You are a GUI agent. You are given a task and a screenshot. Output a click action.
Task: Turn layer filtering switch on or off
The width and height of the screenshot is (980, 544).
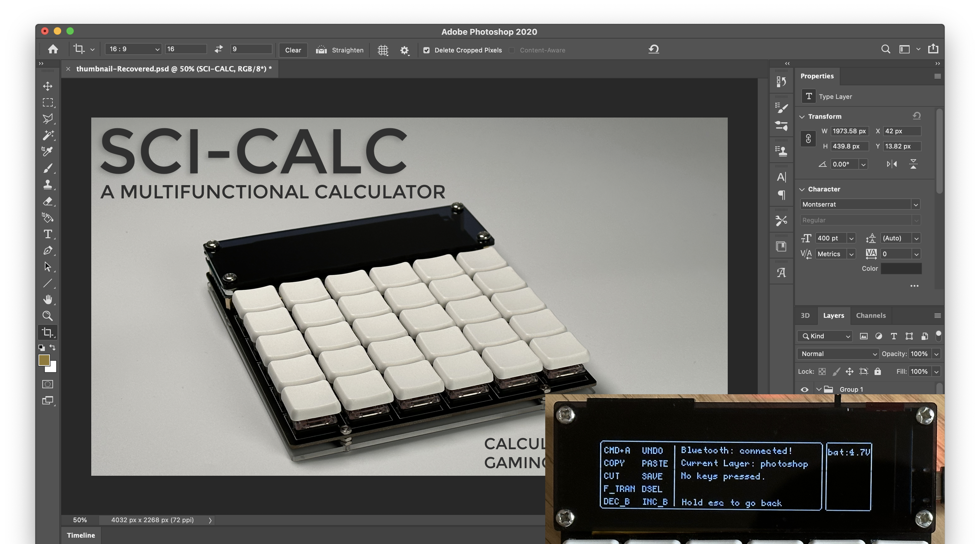tap(939, 335)
